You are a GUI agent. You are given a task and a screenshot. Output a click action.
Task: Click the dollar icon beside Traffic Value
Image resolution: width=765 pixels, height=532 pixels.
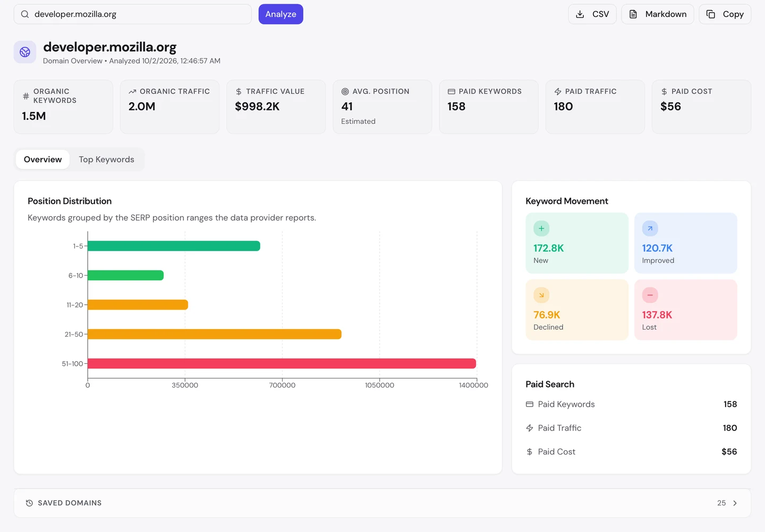point(239,92)
